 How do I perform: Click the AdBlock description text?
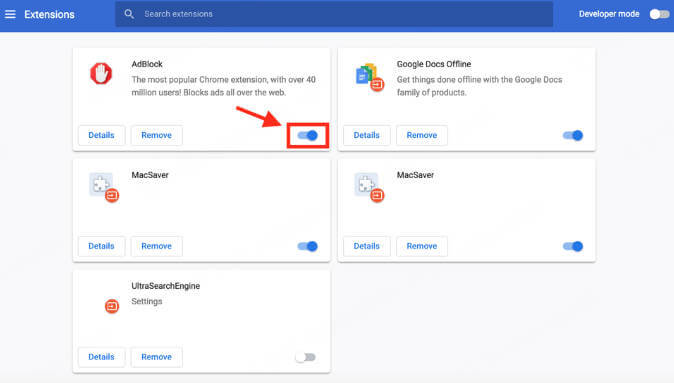pyautogui.click(x=224, y=86)
